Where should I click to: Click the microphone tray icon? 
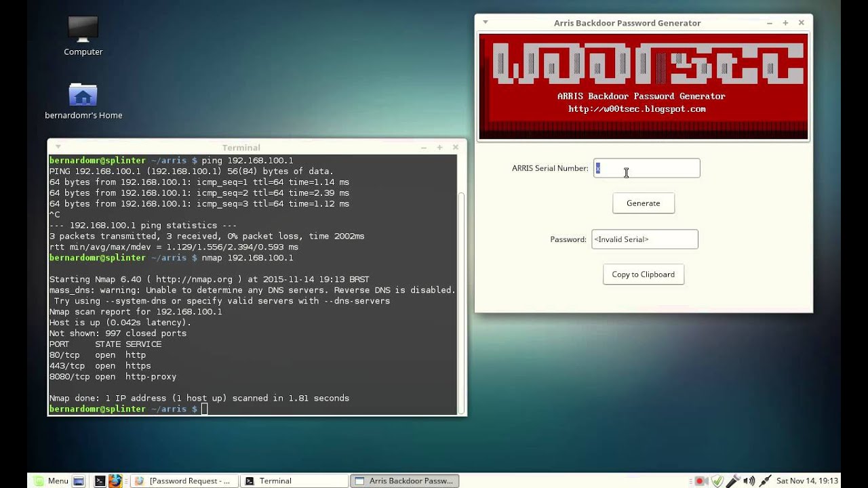[733, 481]
